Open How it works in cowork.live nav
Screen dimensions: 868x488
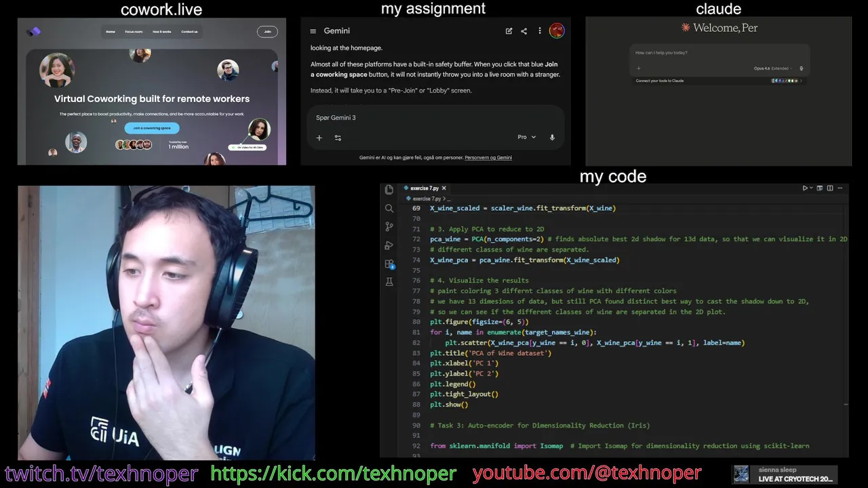161,32
